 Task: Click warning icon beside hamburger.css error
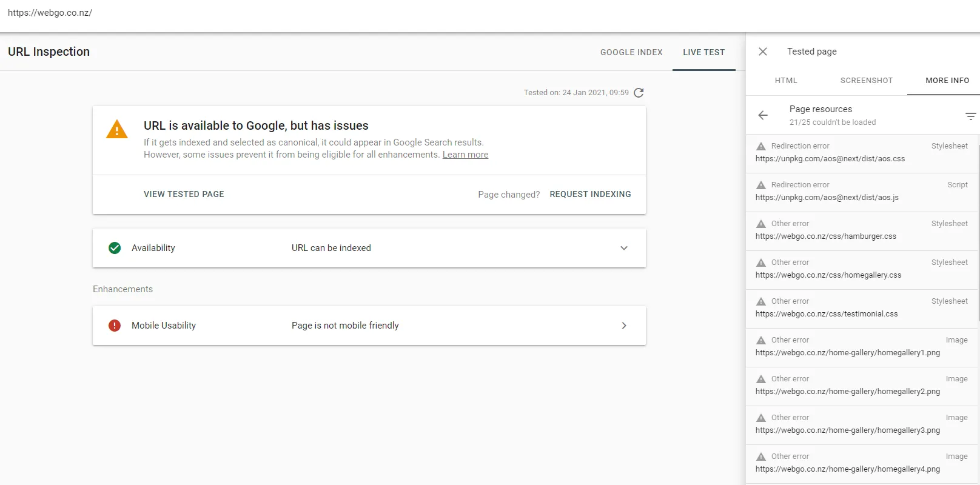761,224
